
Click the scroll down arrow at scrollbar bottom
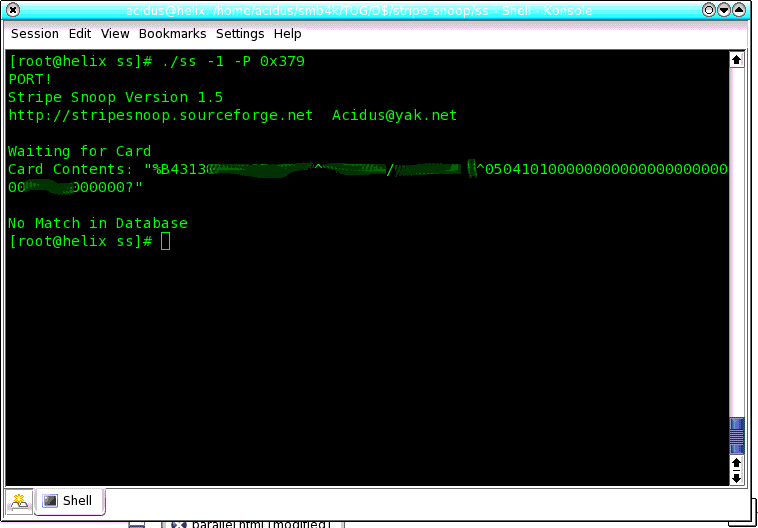[737, 478]
